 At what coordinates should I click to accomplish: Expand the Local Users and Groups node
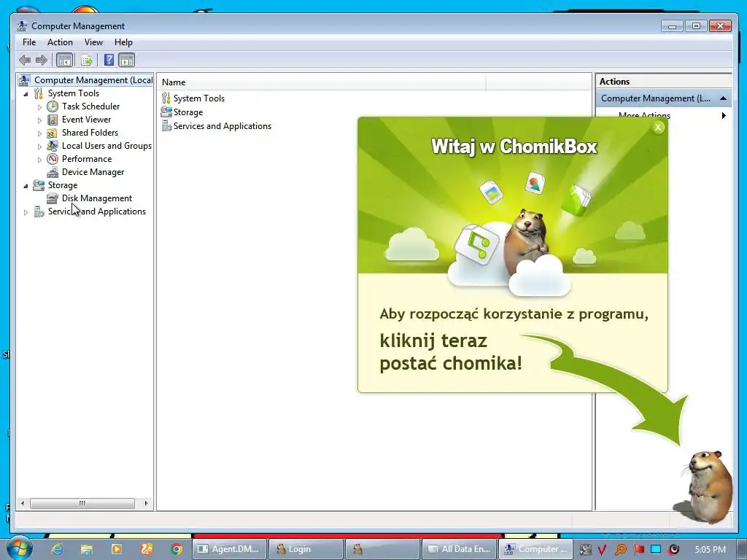pos(39,146)
